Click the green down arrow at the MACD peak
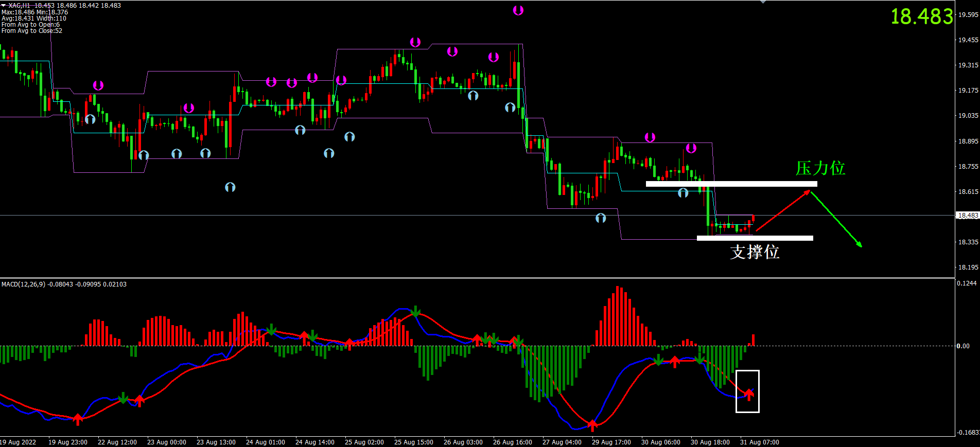Viewport: 980px width, 447px height. (x=415, y=312)
